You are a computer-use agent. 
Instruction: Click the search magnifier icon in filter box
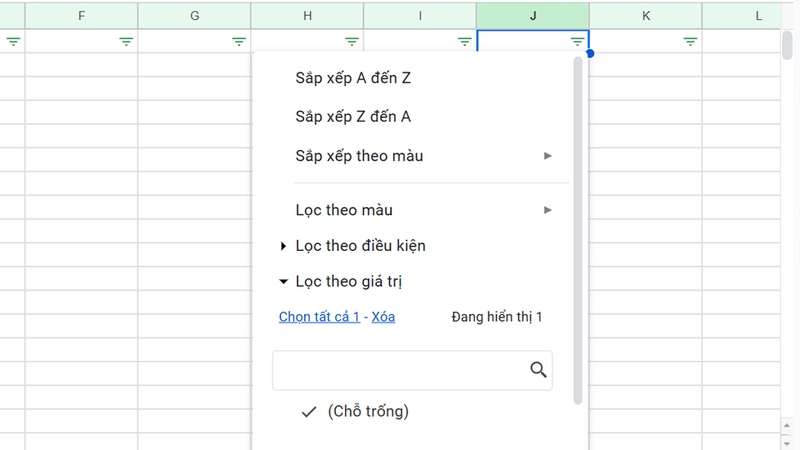coord(538,369)
